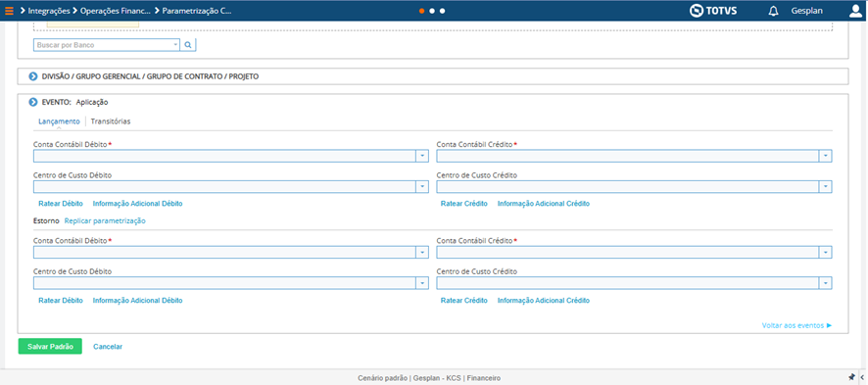This screenshot has width=868, height=385.
Task: Click the Gesplan user name
Action: 806,11
